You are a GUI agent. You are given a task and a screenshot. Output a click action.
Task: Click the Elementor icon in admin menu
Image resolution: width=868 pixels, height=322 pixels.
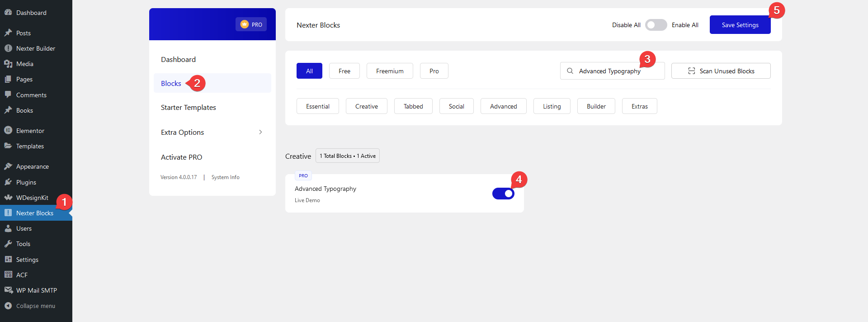click(8, 131)
